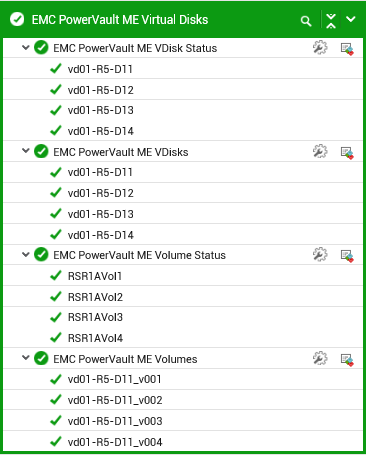Select vd01-R5-D11_v002 volume entry

tap(183, 400)
